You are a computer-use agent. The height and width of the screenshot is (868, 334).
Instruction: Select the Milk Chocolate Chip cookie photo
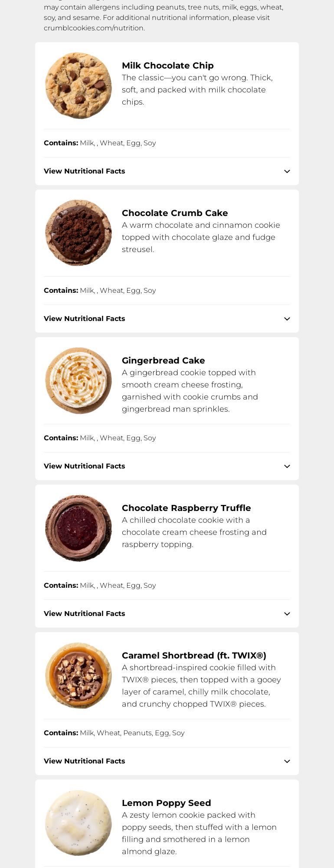click(x=78, y=86)
